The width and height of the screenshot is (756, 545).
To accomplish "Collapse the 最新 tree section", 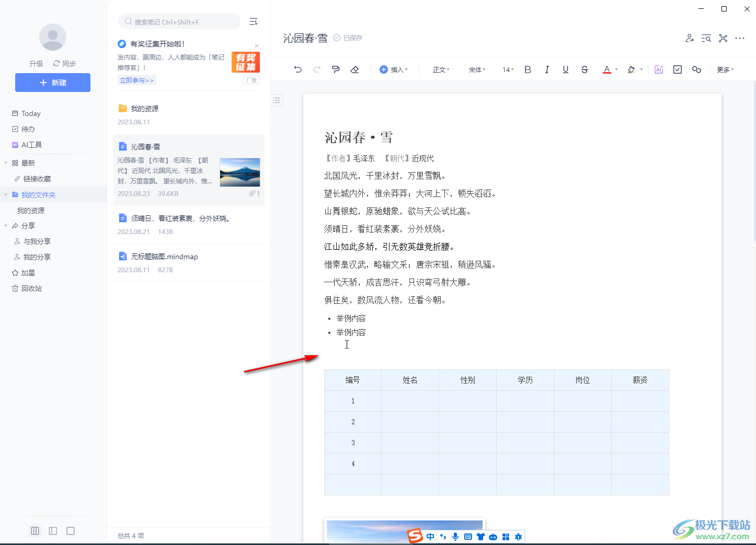I will pyautogui.click(x=6, y=163).
